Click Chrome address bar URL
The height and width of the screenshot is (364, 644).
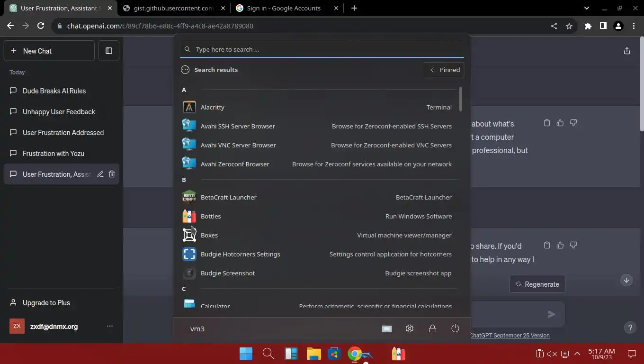click(x=160, y=26)
